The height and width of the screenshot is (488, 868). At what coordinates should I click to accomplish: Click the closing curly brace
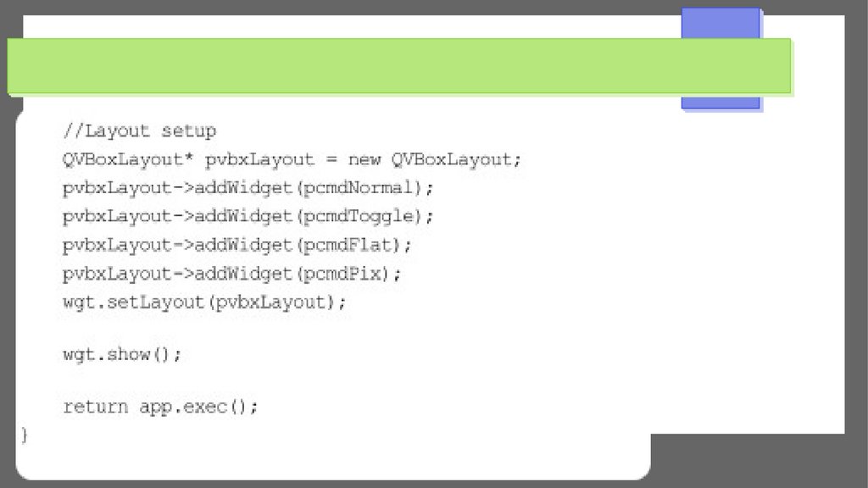[25, 435]
